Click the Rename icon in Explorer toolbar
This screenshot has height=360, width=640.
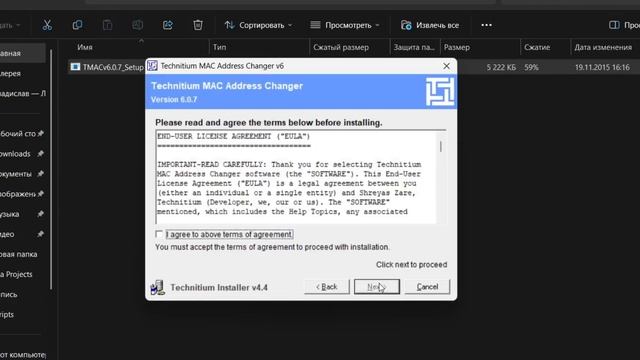[138, 25]
